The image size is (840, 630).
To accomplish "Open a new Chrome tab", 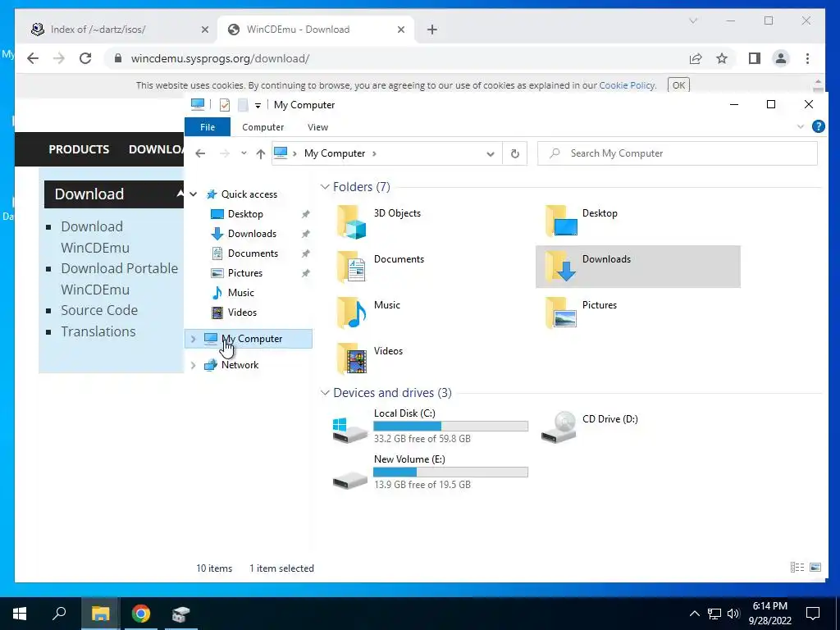I will (x=431, y=30).
